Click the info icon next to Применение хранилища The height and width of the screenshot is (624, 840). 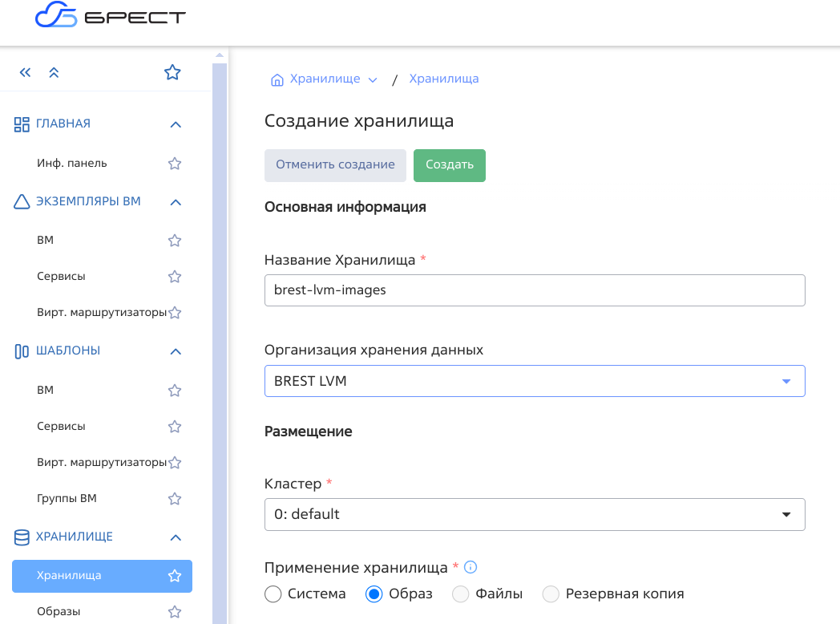click(470, 566)
